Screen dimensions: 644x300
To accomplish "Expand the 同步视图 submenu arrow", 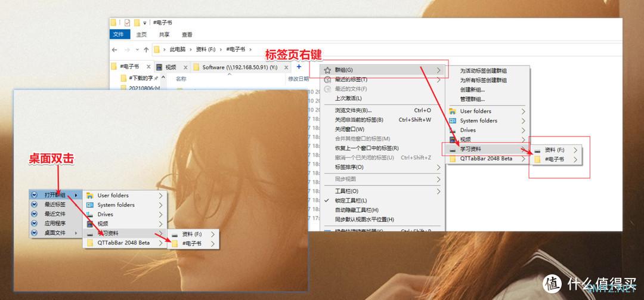I will pos(439,180).
